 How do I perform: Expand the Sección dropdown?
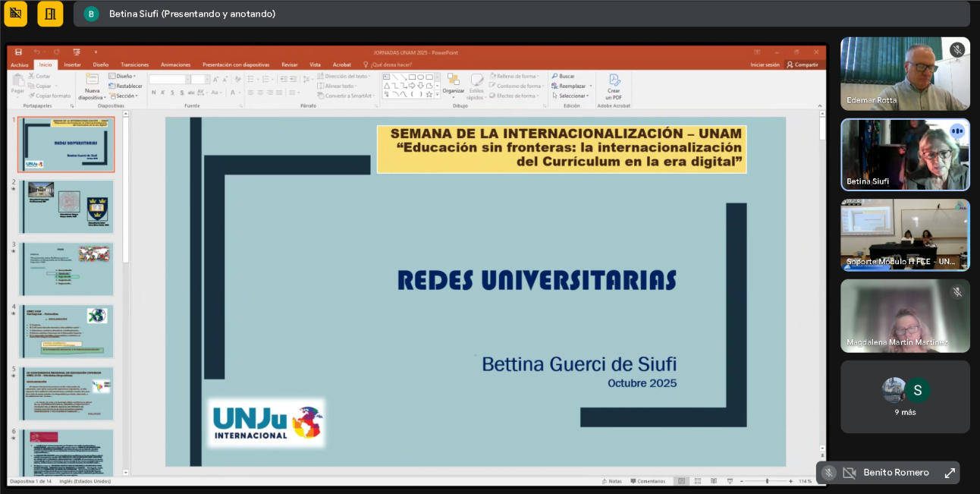[x=126, y=96]
